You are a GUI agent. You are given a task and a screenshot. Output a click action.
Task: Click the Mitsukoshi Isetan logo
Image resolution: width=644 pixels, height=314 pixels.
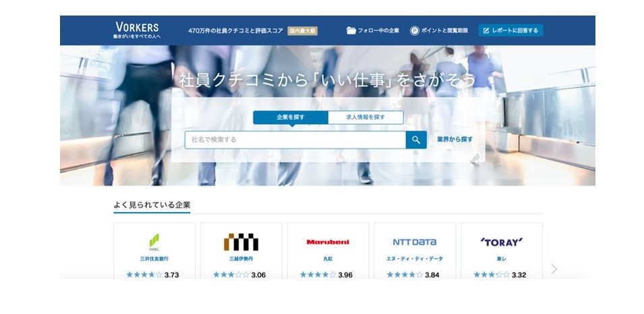241,242
